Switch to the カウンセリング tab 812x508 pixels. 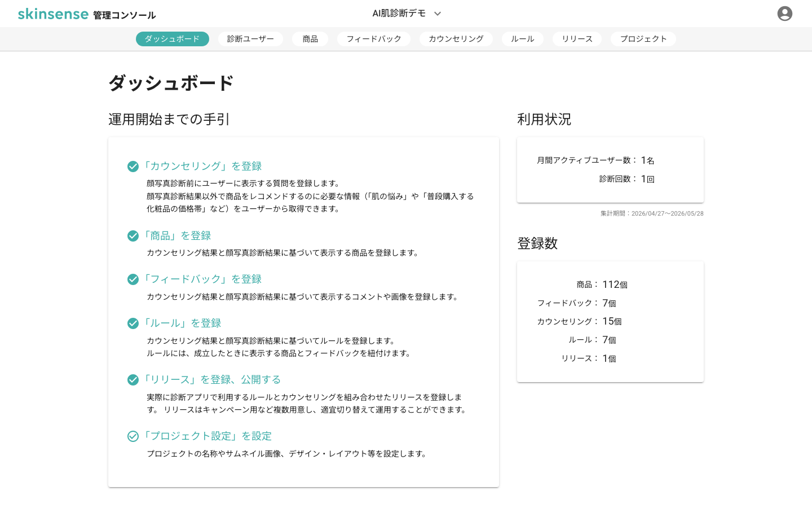456,39
